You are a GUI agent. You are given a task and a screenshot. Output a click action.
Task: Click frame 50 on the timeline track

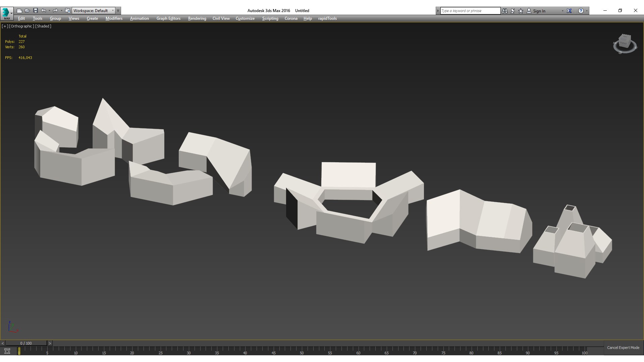[302, 351]
